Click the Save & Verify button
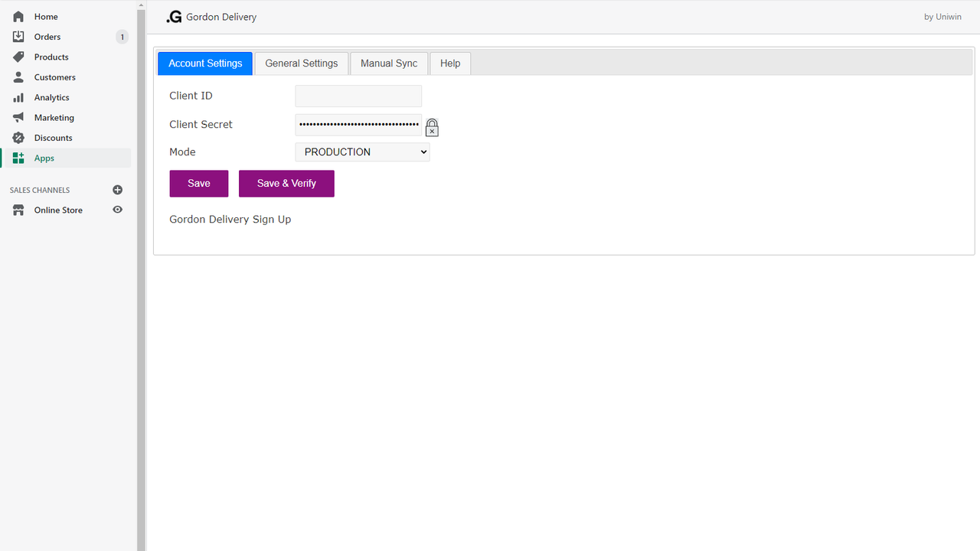The width and height of the screenshot is (980, 551). (286, 183)
